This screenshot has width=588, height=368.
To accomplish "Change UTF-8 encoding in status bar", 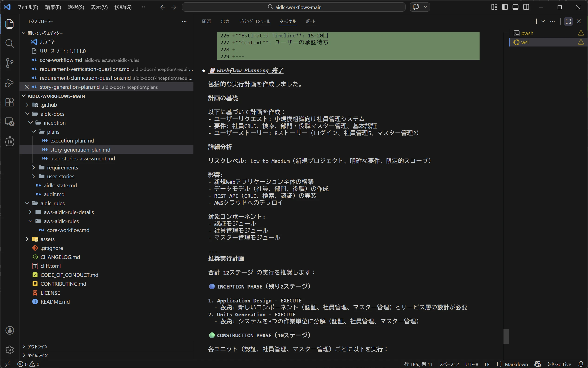I will pos(472,364).
